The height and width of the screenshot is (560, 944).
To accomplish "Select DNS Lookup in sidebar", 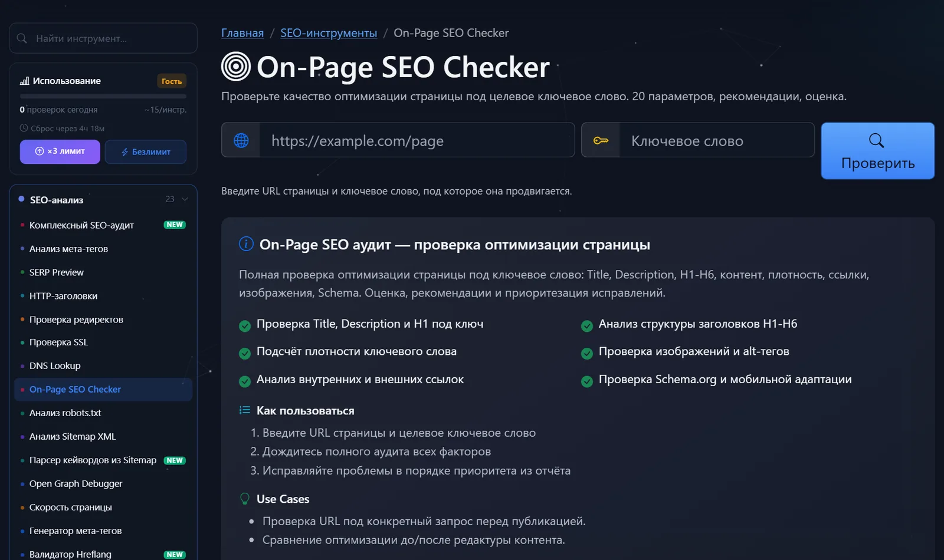I will 103,366.
